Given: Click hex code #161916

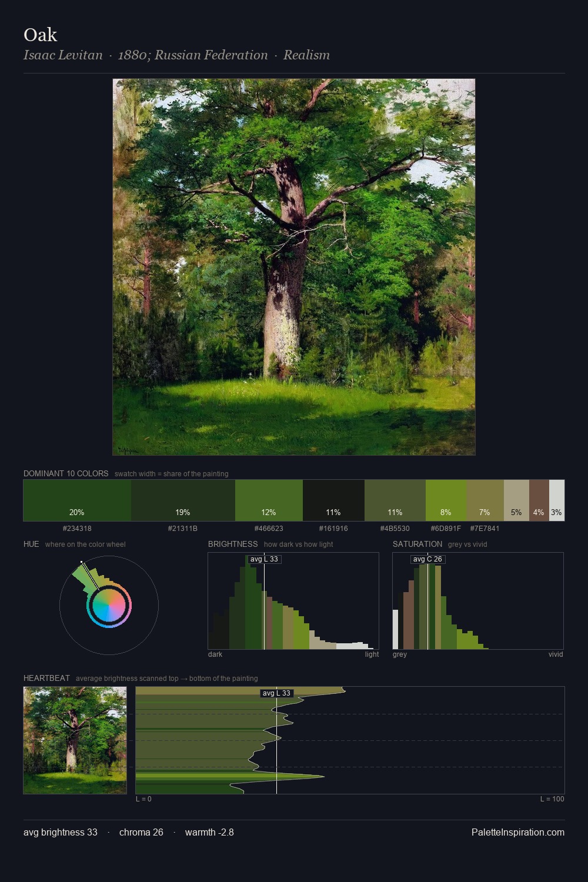Looking at the screenshot, I should tap(333, 529).
